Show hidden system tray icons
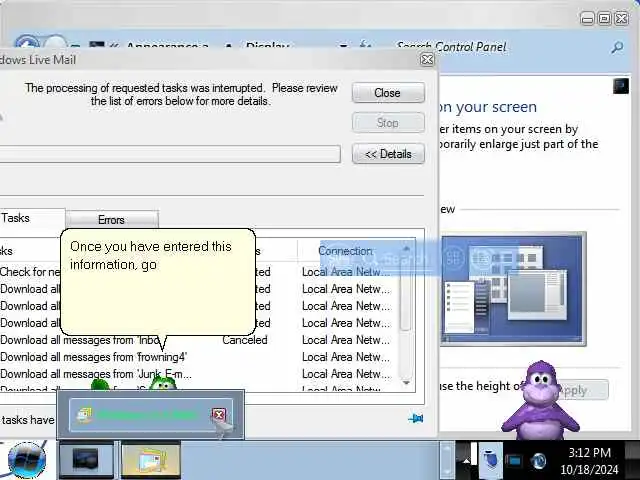640x480 pixels. click(x=466, y=460)
